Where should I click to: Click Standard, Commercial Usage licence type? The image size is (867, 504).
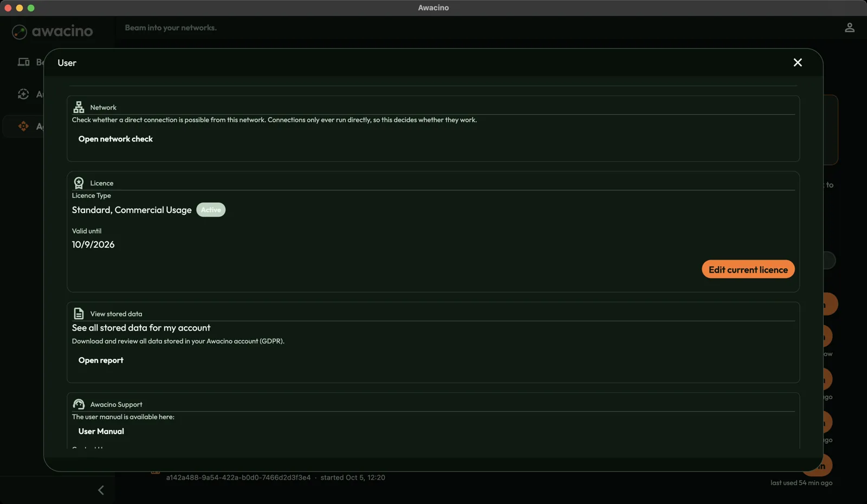(x=132, y=210)
